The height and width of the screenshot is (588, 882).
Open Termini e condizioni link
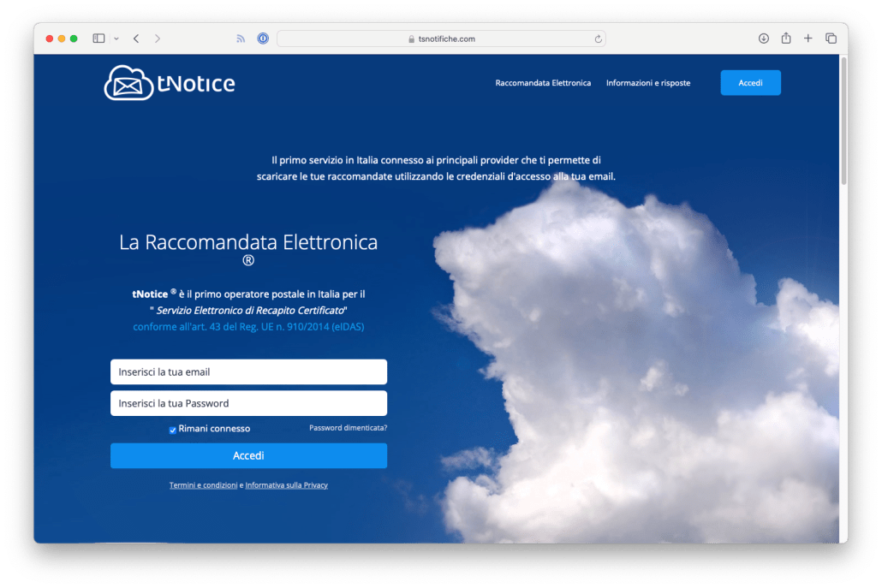203,485
